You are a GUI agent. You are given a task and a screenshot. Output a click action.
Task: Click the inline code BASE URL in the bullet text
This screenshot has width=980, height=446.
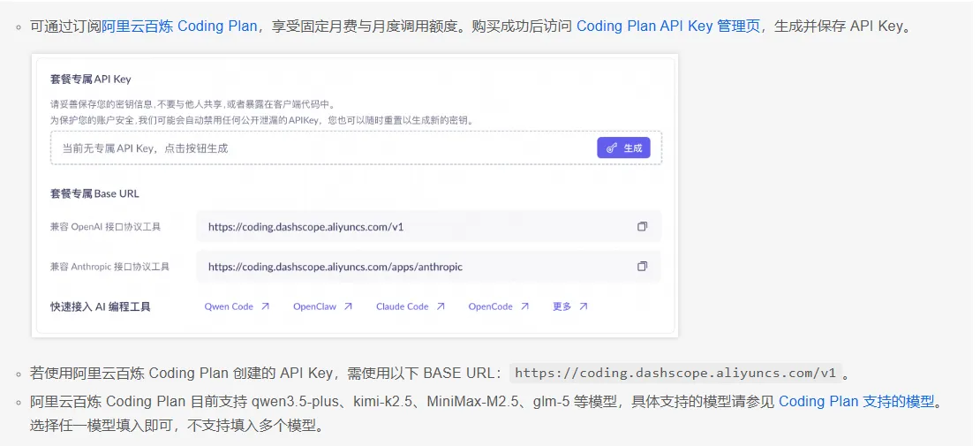coord(675,374)
